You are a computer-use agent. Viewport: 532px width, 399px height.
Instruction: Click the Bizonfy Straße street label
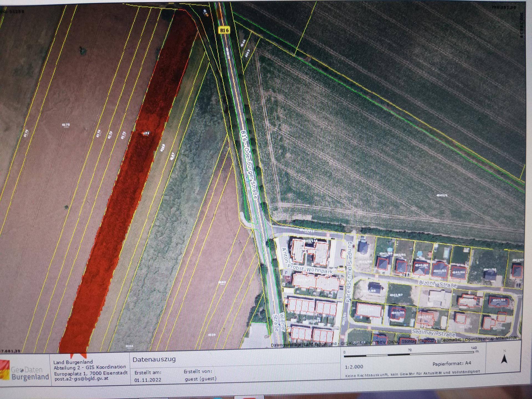pyautogui.click(x=438, y=284)
